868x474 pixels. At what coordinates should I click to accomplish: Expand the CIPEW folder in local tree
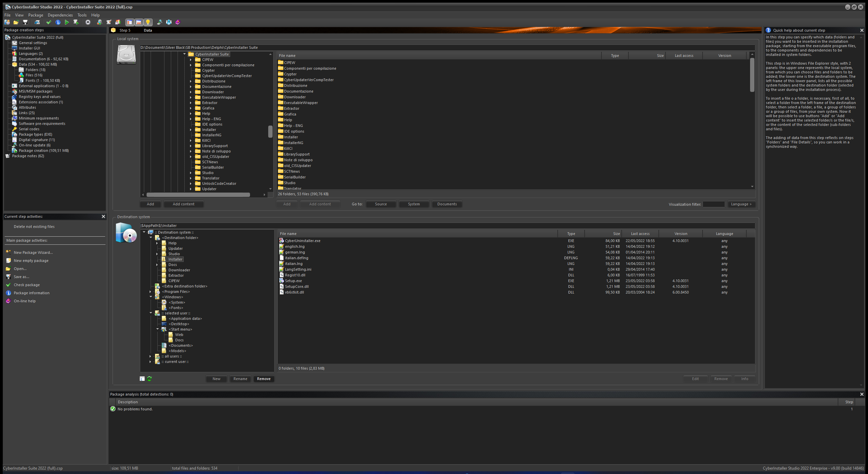click(191, 60)
